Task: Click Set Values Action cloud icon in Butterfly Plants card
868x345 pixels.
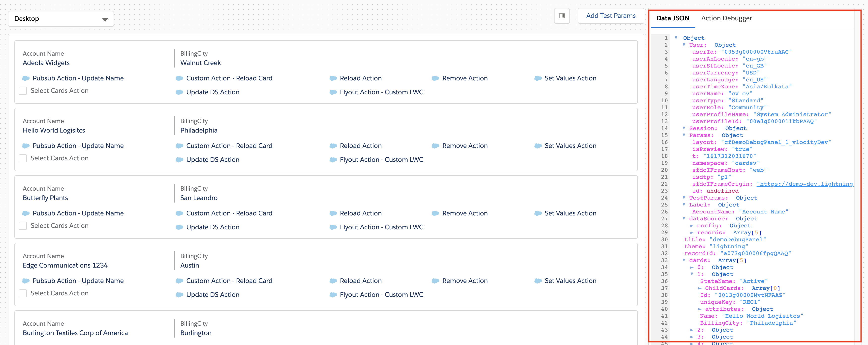Action: click(538, 213)
